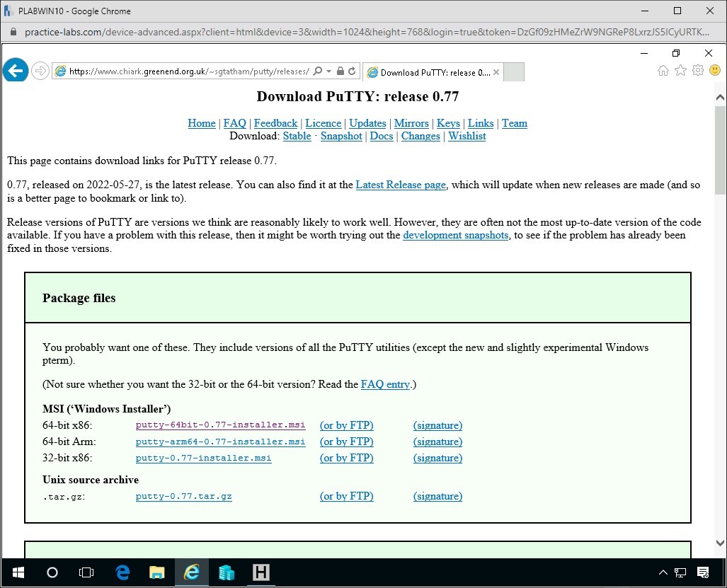Launch Microsoft Edge from the taskbar

122,572
